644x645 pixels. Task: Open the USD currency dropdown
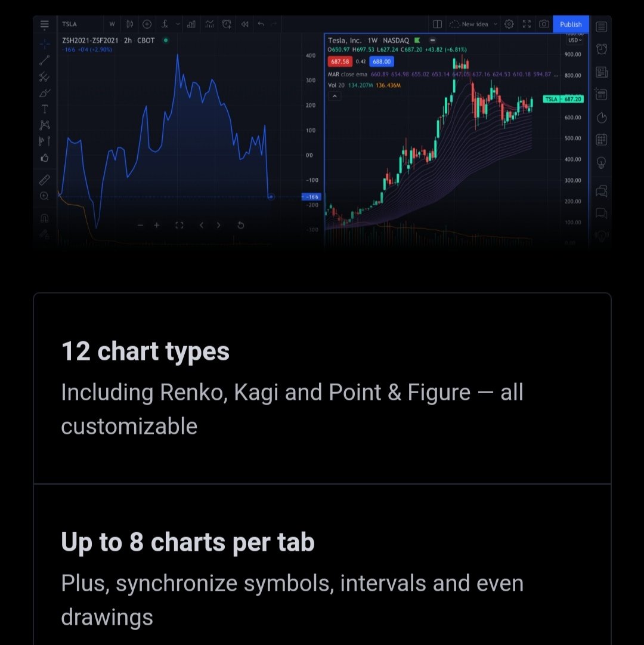pyautogui.click(x=575, y=40)
